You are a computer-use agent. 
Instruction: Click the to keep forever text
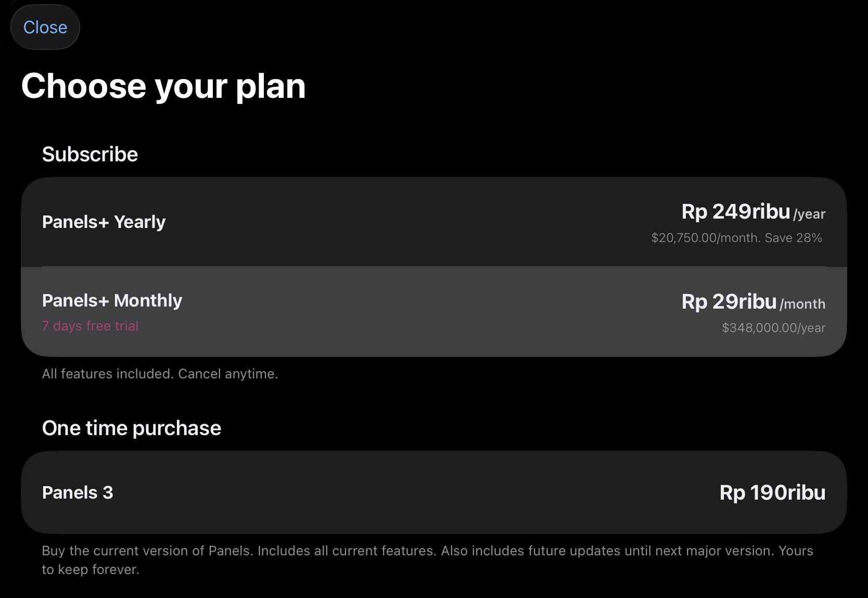tap(91, 569)
